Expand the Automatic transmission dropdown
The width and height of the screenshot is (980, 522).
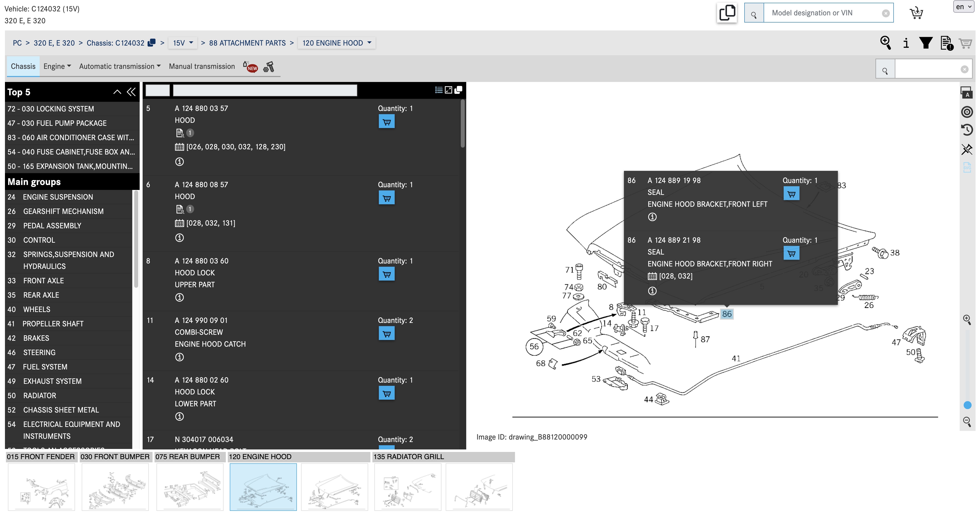click(120, 67)
